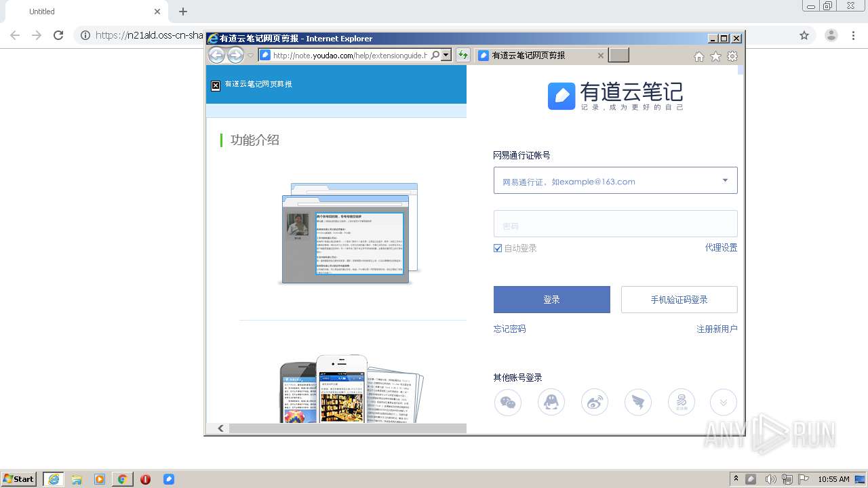Screen dimensions: 868x488
Task: Open a new Chrome tab
Action: pyautogui.click(x=183, y=12)
